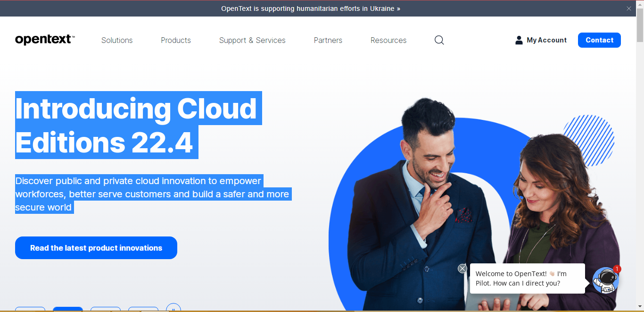Click the My Account user icon
The image size is (644, 312).
point(519,40)
